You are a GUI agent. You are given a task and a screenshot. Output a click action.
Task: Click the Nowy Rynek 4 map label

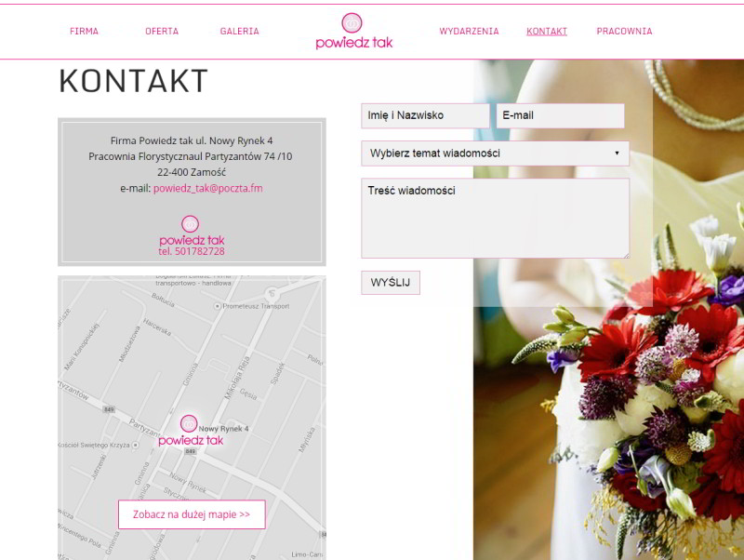223,429
